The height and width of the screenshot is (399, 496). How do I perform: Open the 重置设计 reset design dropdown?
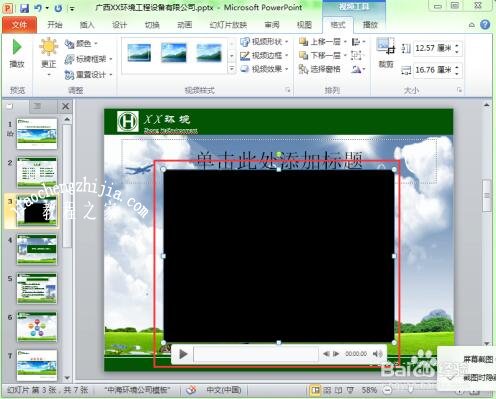[88, 75]
